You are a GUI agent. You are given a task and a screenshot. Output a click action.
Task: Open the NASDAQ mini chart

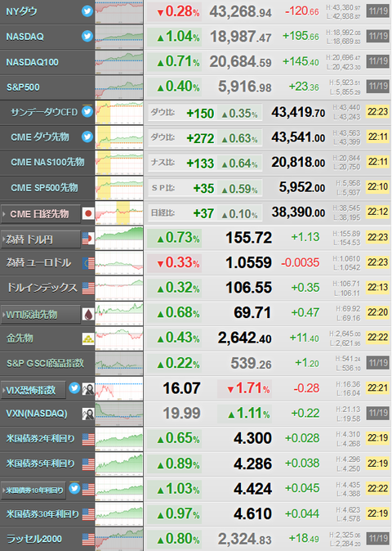pos(119,38)
